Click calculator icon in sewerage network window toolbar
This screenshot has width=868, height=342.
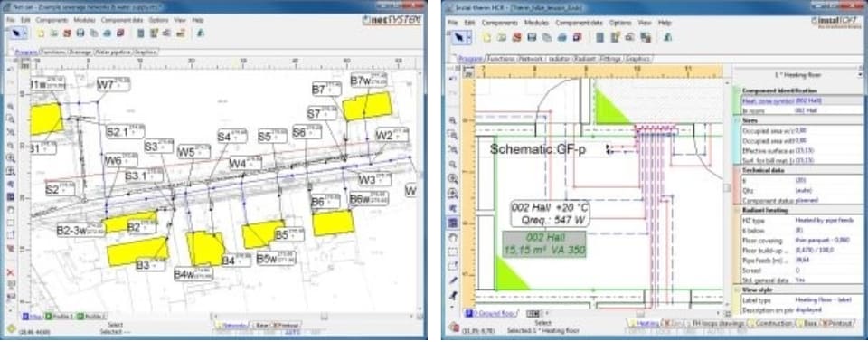[x=141, y=33]
